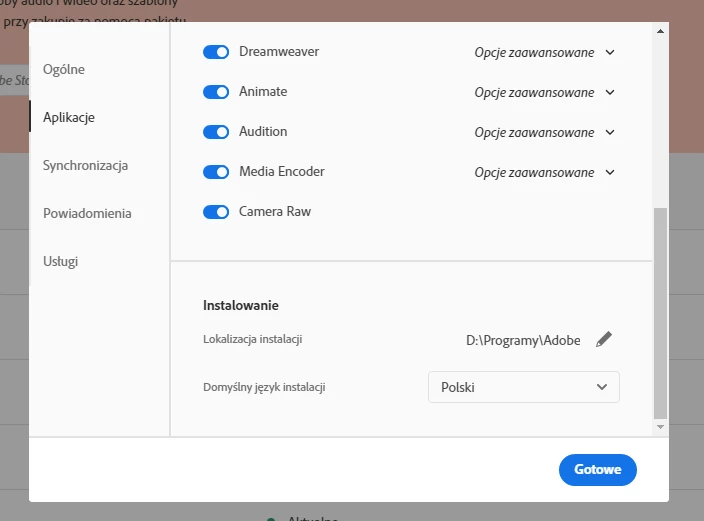704x521 pixels.
Task: Click the Dreamweaver app name
Action: click(x=279, y=52)
